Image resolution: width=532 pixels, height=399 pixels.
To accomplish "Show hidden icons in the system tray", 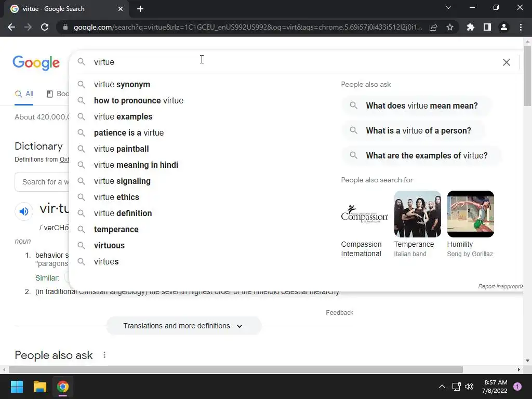I will pyautogui.click(x=442, y=387).
